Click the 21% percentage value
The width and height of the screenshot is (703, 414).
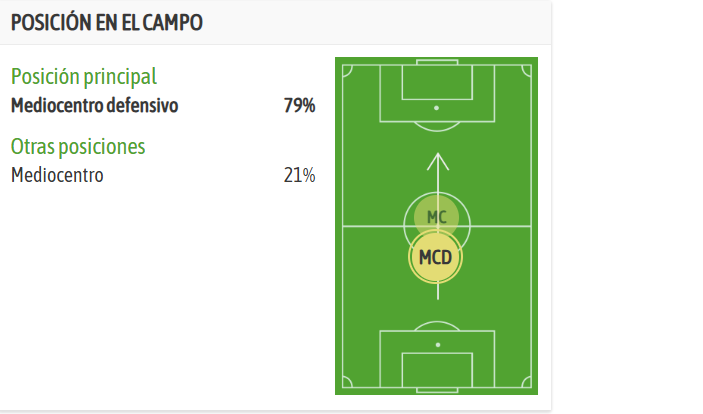point(299,175)
